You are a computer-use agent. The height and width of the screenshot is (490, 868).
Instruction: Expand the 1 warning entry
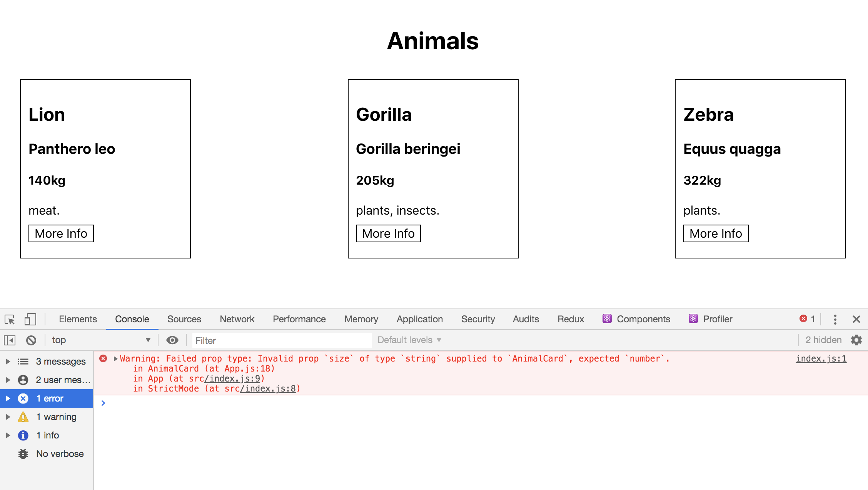click(x=8, y=417)
